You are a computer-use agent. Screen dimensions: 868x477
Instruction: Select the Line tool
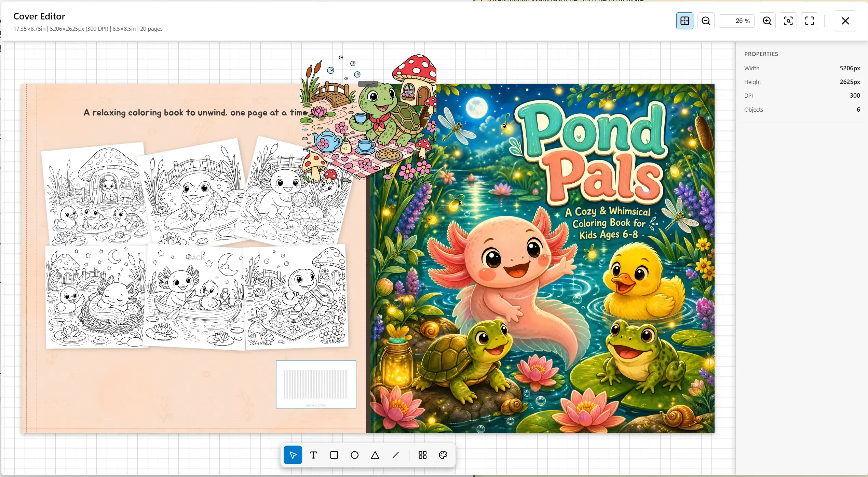point(395,455)
